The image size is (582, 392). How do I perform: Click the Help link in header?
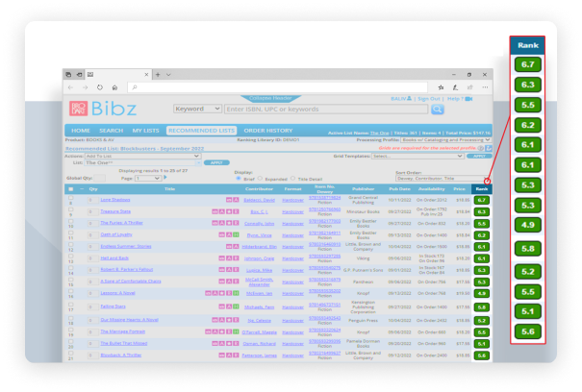(x=454, y=99)
